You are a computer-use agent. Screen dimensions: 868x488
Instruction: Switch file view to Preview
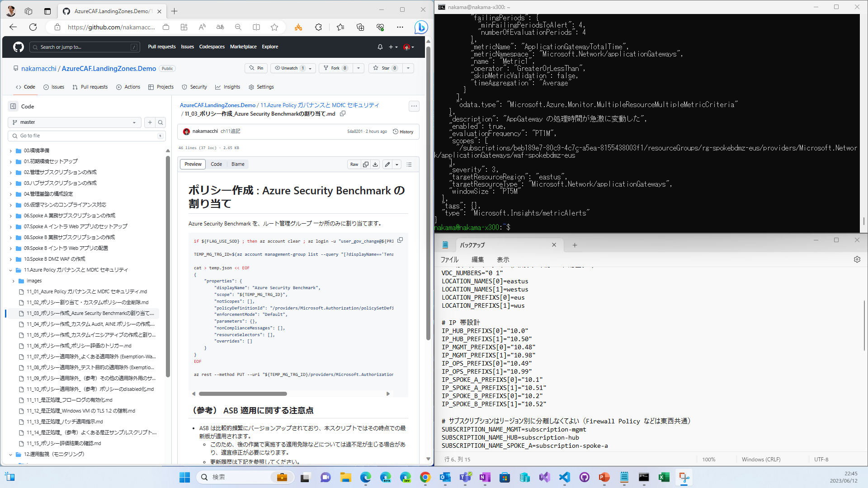(x=193, y=164)
